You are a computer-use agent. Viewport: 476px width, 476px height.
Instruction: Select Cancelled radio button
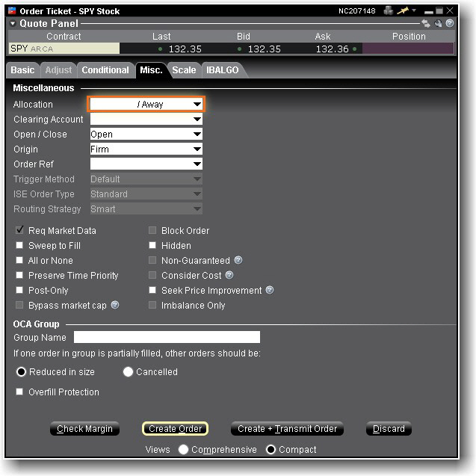[128, 371]
